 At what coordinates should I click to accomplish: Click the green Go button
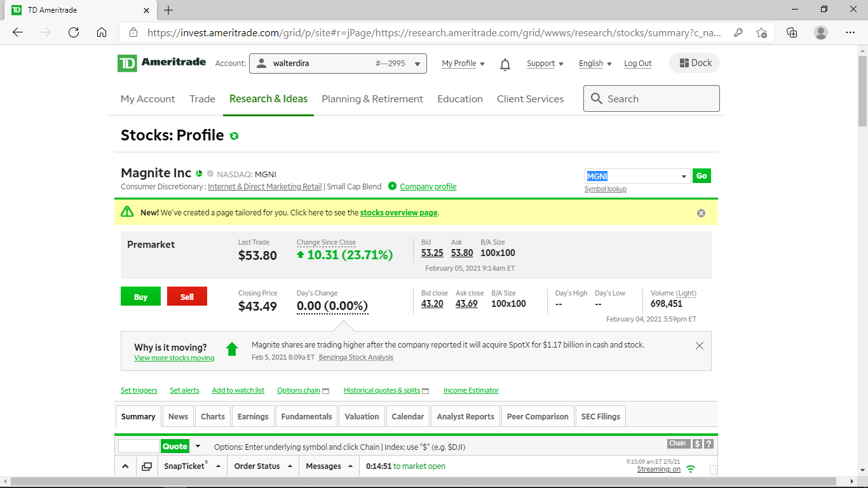pyautogui.click(x=702, y=176)
